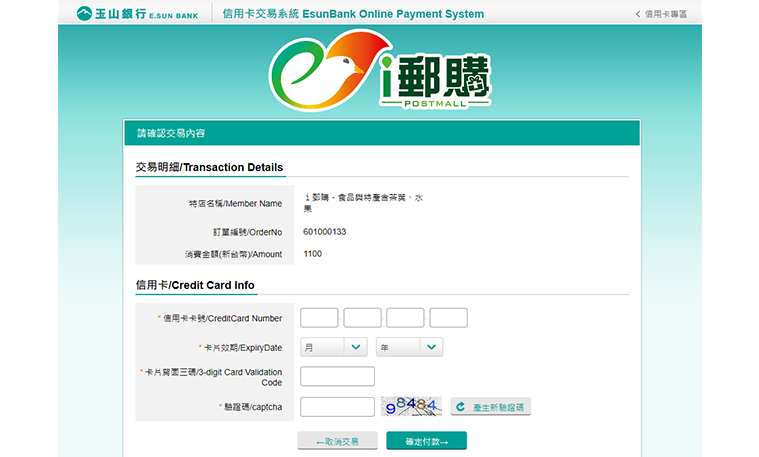Focus the fourth credit card number box
The height and width of the screenshot is (457, 759).
[x=449, y=318]
